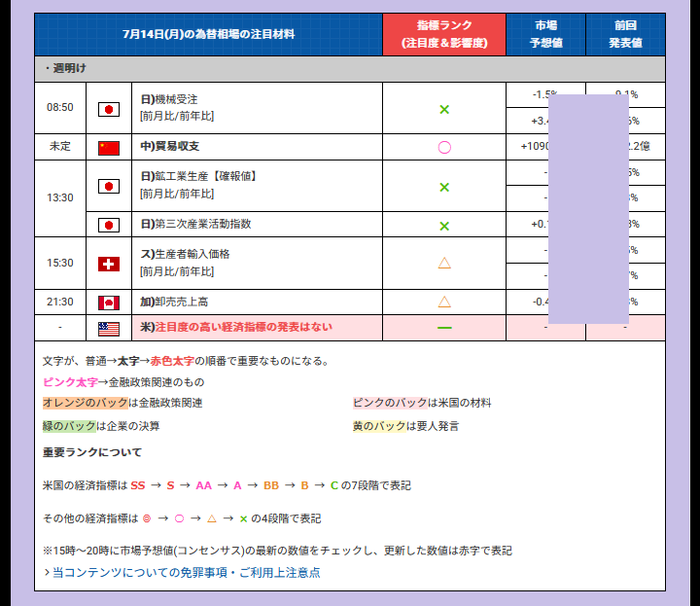
Task: Click the 日)鉱工業生産【確報値】 indicator name
Action: tap(198, 176)
